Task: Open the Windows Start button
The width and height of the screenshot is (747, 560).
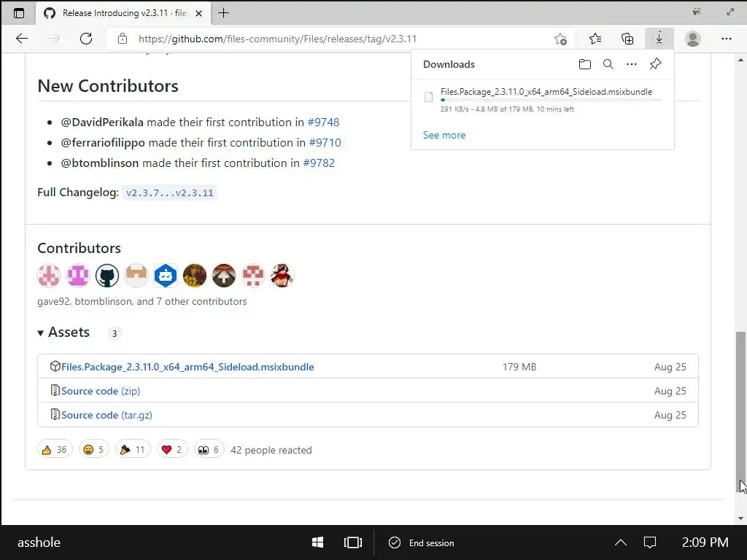Action: pyautogui.click(x=318, y=542)
